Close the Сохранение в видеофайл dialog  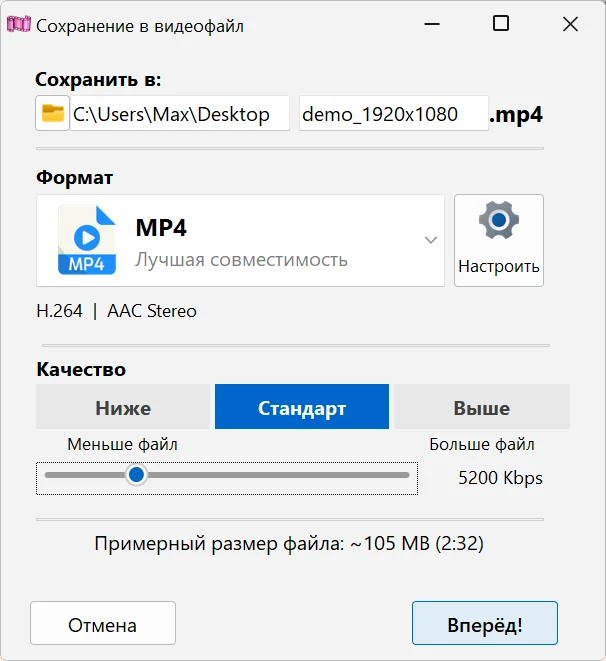570,24
